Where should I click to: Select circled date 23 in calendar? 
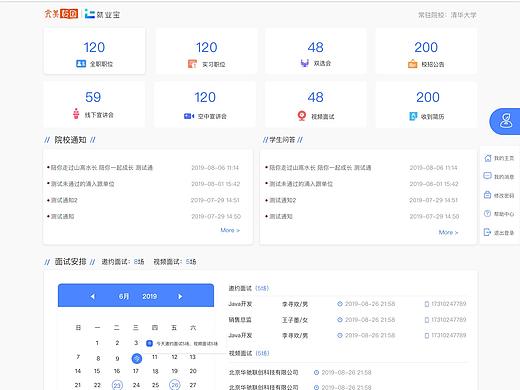coord(117,385)
